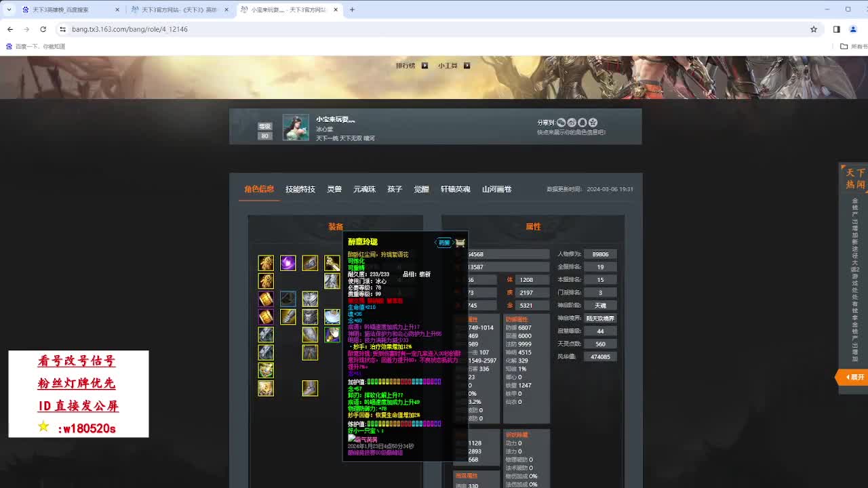
Task: Share the character page to Weibo
Action: (x=572, y=123)
